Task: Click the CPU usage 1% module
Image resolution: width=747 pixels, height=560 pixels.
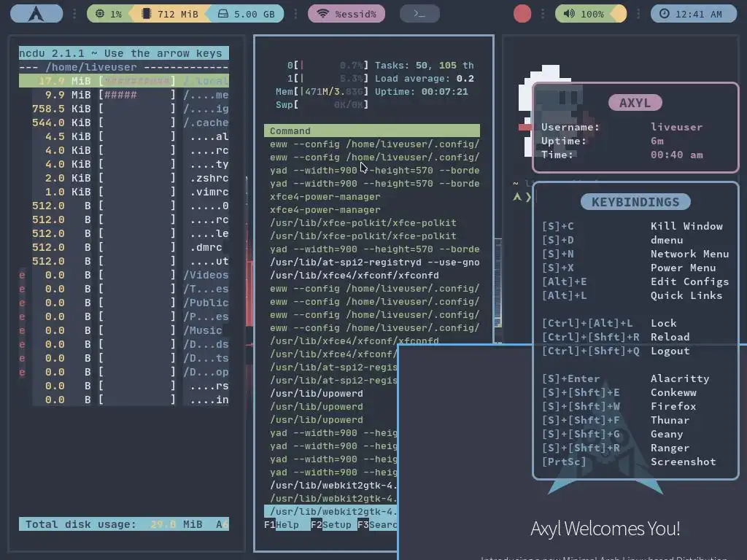Action: pos(109,14)
